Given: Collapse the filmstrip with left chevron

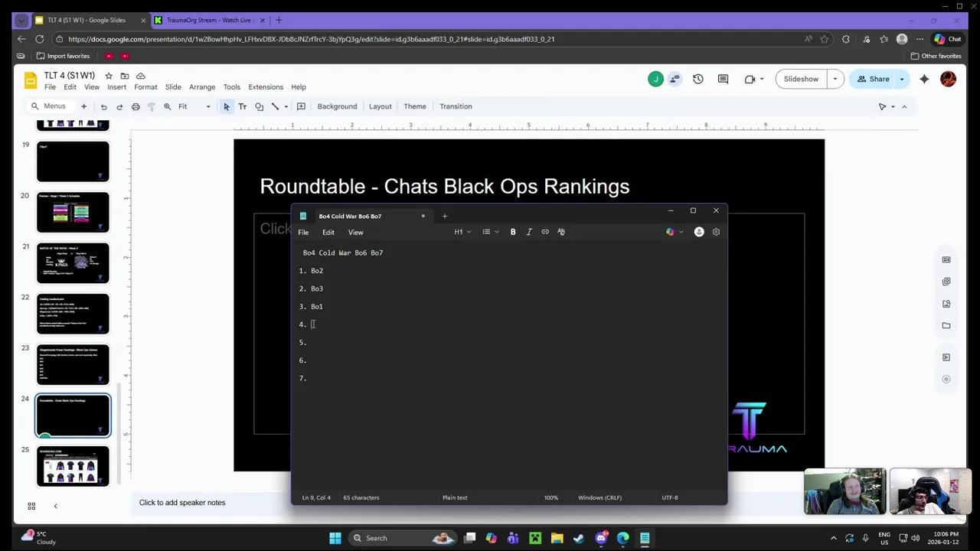Looking at the screenshot, I should [55, 506].
